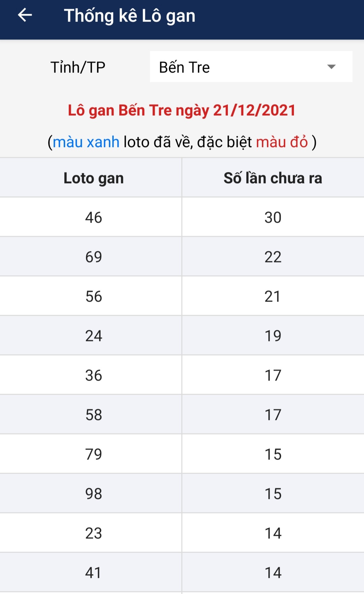Click loto number 79 entry

pos(93,454)
